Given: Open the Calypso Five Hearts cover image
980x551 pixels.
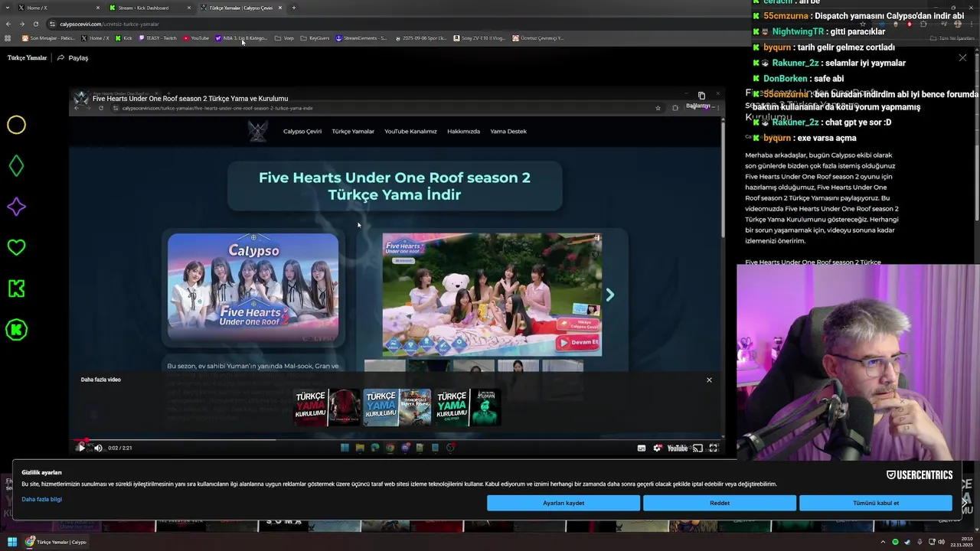Looking at the screenshot, I should [253, 287].
